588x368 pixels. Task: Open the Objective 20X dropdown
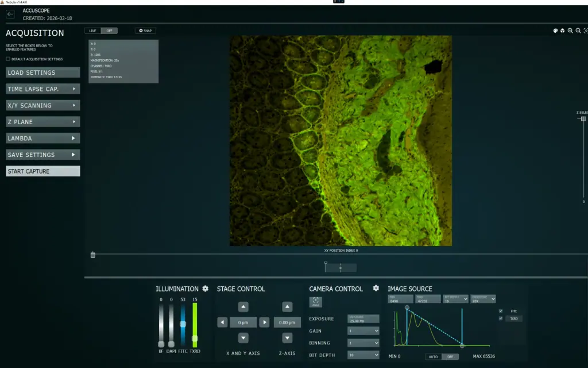click(x=483, y=299)
